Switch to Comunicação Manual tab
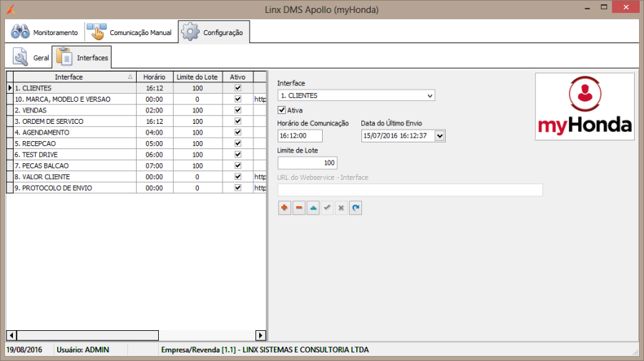This screenshot has width=644, height=361. click(x=130, y=32)
